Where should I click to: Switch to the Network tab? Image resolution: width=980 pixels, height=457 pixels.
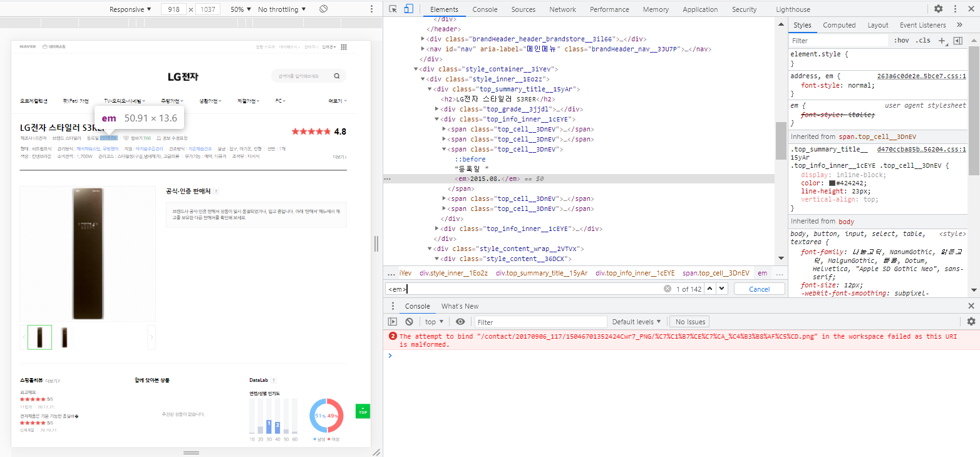[562, 9]
